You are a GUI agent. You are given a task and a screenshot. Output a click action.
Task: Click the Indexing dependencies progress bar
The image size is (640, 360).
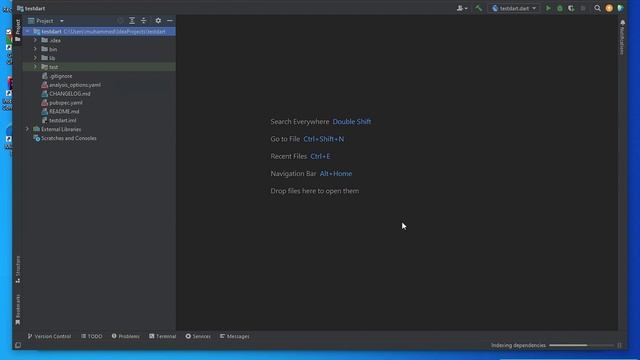pyautogui.click(x=581, y=345)
